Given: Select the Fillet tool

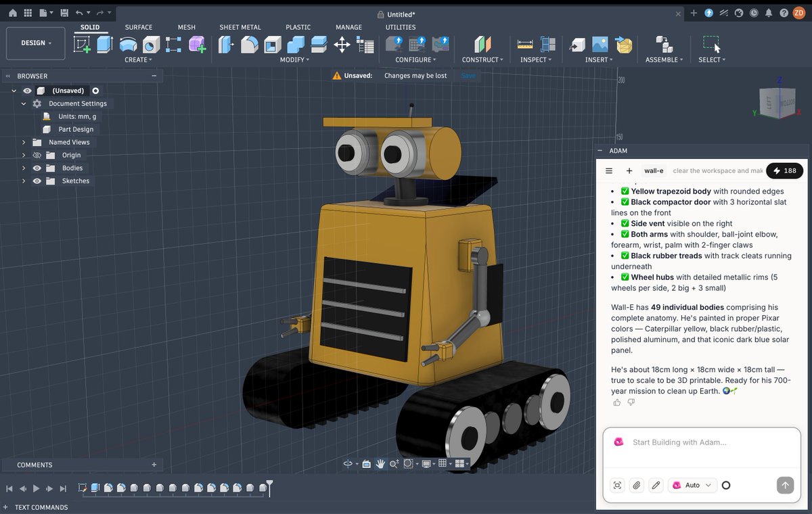Looking at the screenshot, I should (x=250, y=45).
